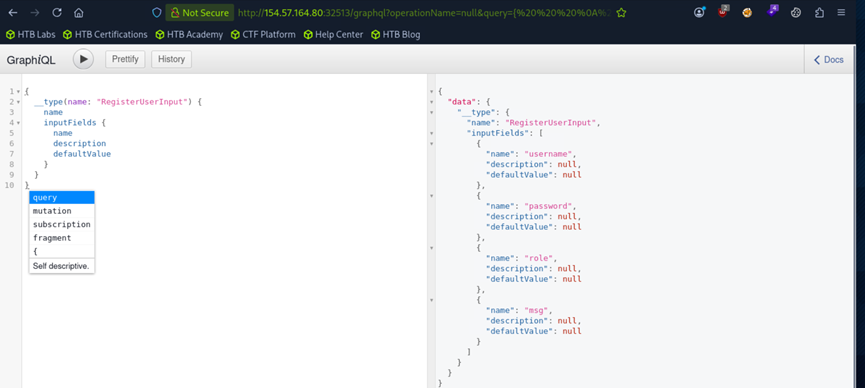Open the uBlock Origin extension icon
Image resolution: width=865 pixels, height=388 pixels.
[723, 12]
